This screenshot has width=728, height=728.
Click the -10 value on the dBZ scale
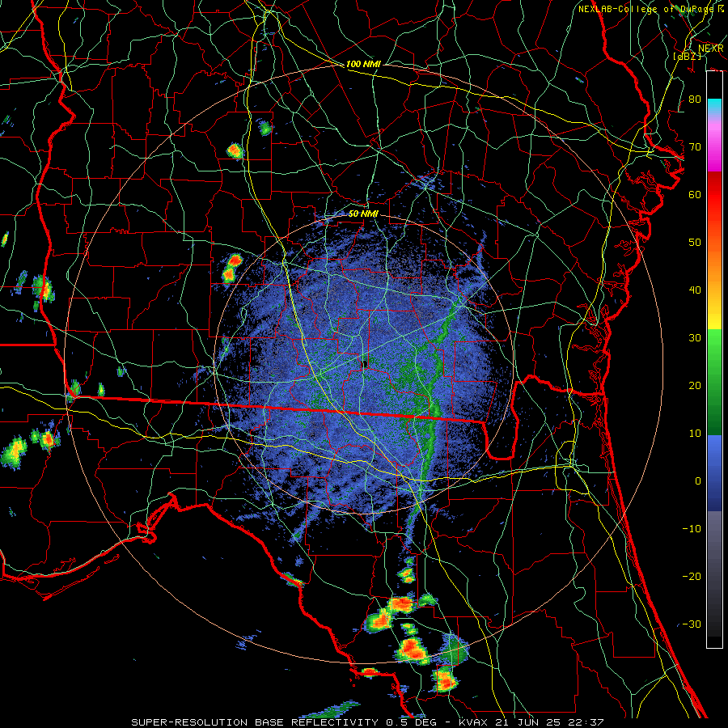[692, 529]
